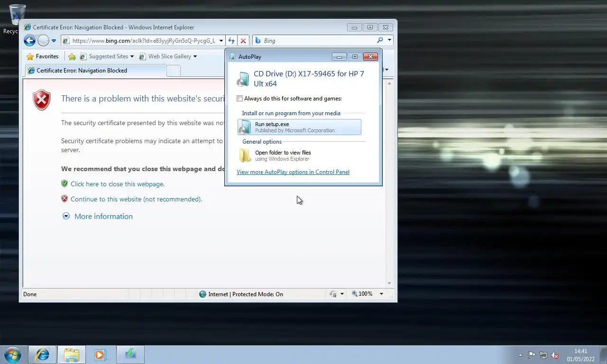Click inside the Bing search box
The image size is (607, 364).
318,41
